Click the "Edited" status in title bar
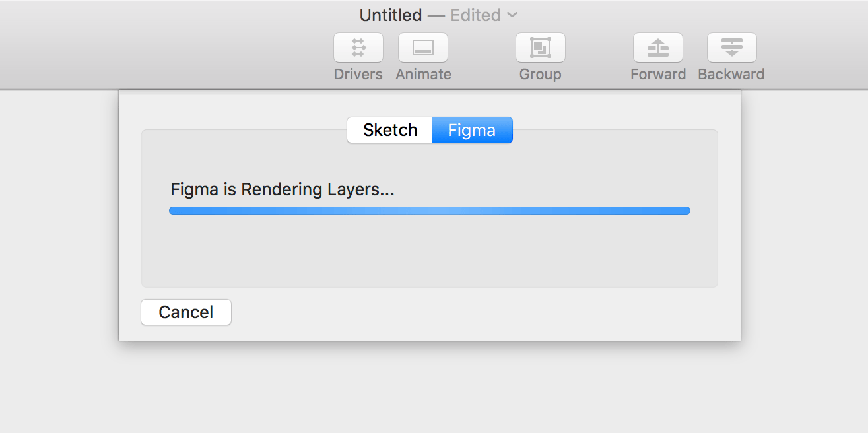Image resolution: width=868 pixels, height=433 pixels. (x=475, y=15)
